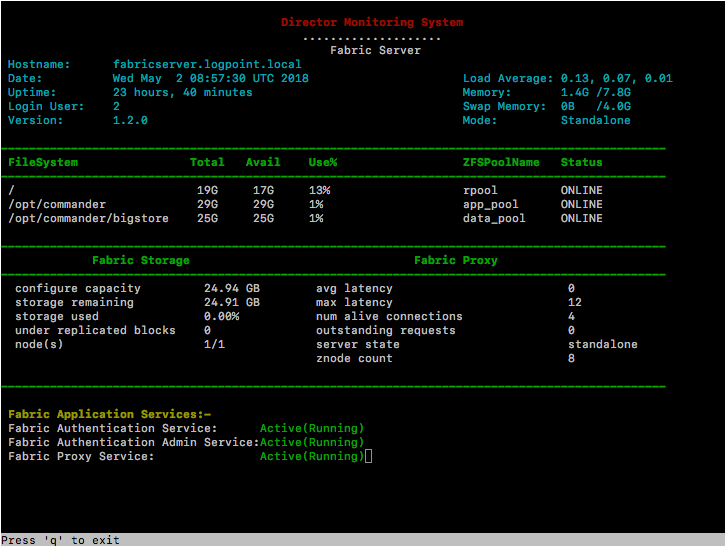
Task: Click the Director Monitoring System title
Action: (372, 22)
